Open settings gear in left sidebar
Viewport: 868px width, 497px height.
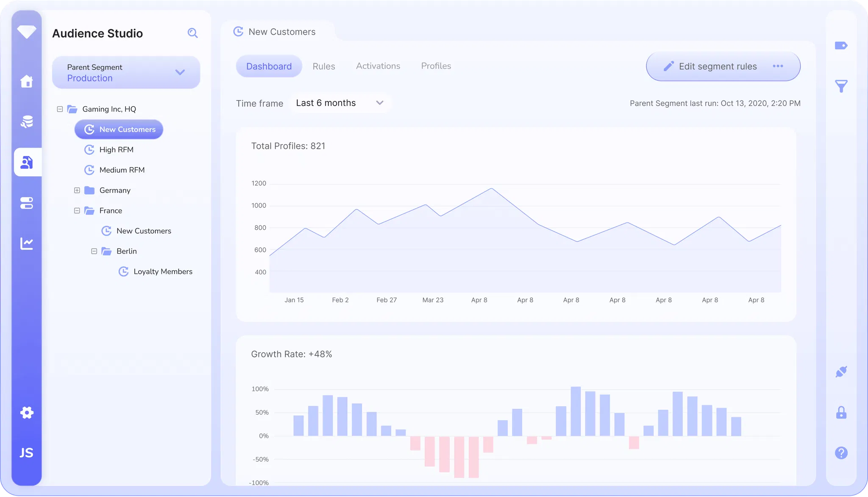[x=27, y=413]
